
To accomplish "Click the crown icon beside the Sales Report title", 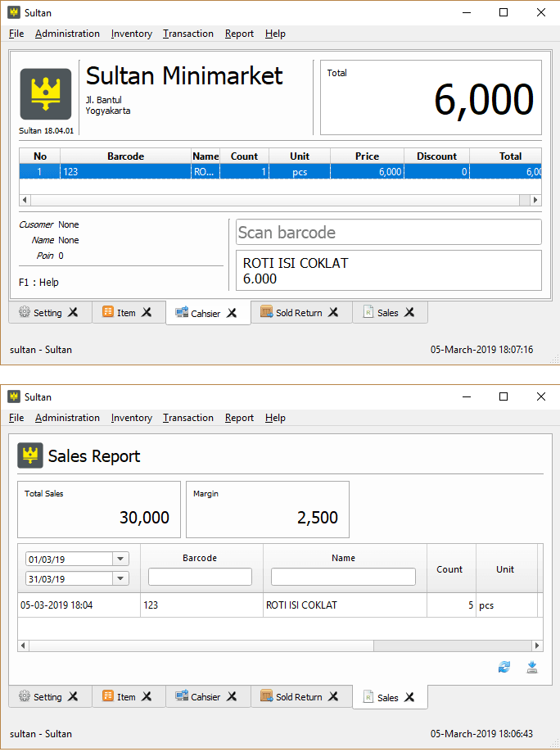I will [x=30, y=456].
